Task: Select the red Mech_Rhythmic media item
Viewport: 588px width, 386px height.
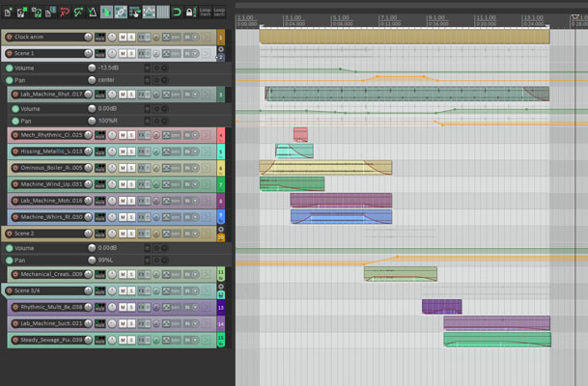Action: (x=300, y=134)
